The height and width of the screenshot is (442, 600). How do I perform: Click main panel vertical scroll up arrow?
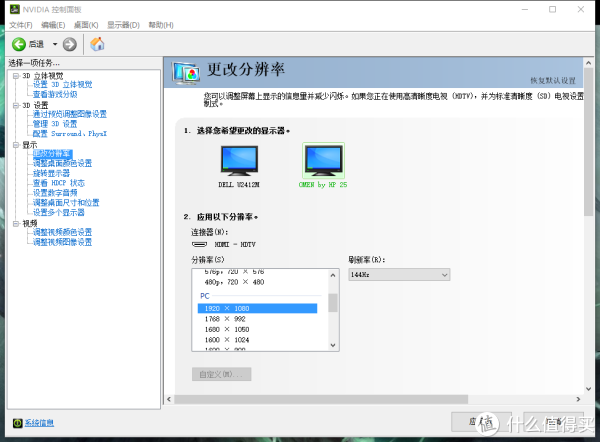(x=589, y=63)
